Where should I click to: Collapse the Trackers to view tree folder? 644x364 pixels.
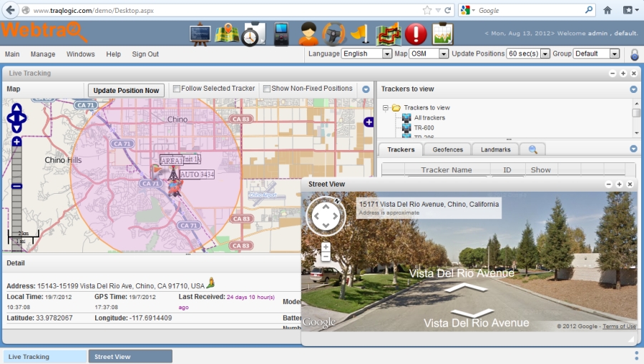tap(385, 108)
